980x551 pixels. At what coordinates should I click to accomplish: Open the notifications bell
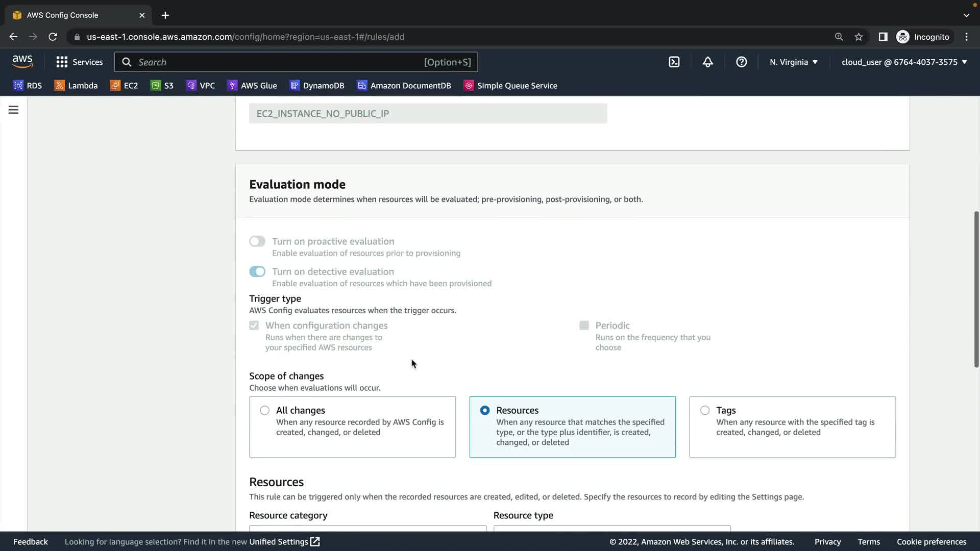(x=707, y=62)
